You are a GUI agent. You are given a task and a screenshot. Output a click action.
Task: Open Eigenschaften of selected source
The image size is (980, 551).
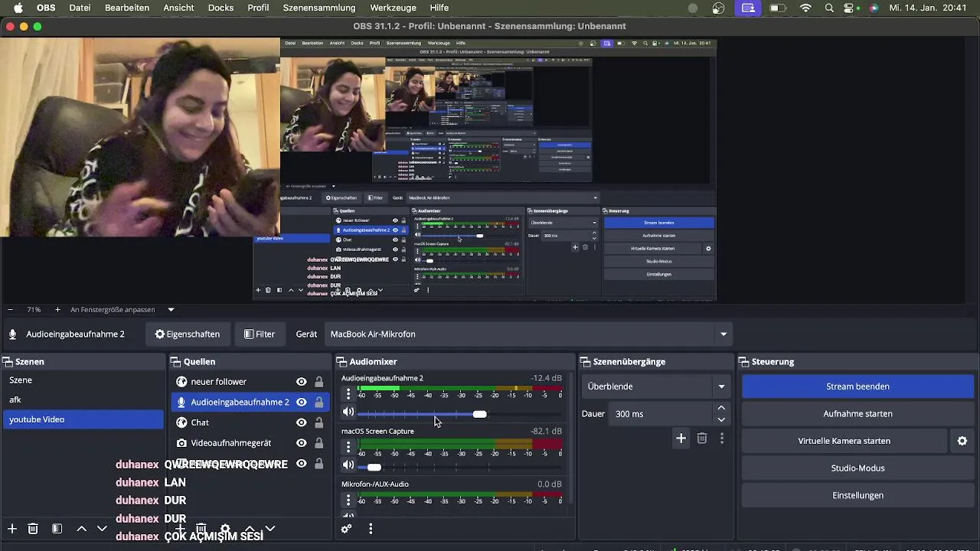188,334
